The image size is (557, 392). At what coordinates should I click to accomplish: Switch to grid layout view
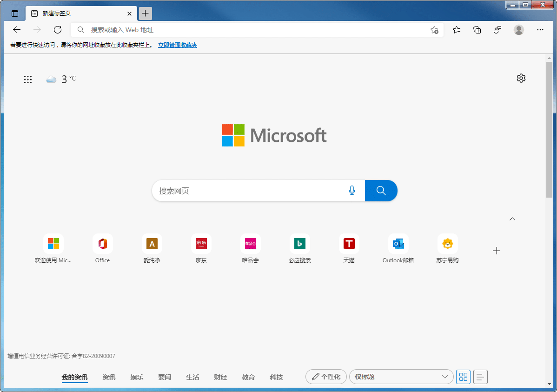(x=463, y=377)
